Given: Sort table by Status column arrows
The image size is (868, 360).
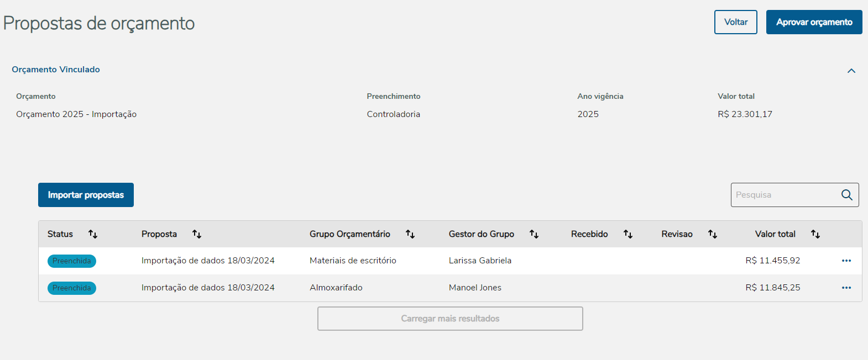Looking at the screenshot, I should tap(93, 234).
